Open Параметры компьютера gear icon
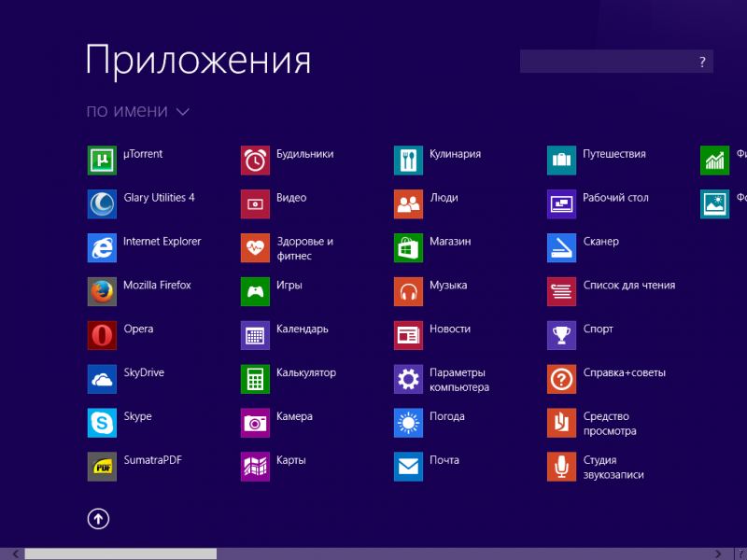Screen dimensions: 747x560 click(408, 380)
